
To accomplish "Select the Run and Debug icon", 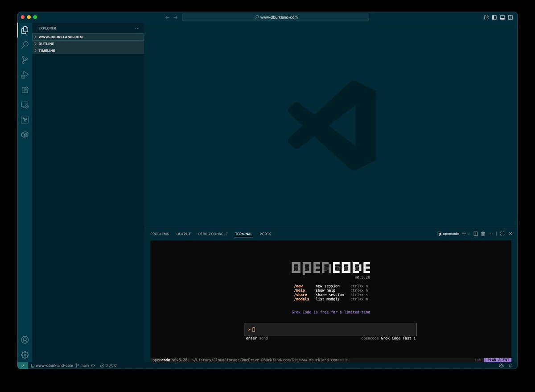I will [25, 74].
